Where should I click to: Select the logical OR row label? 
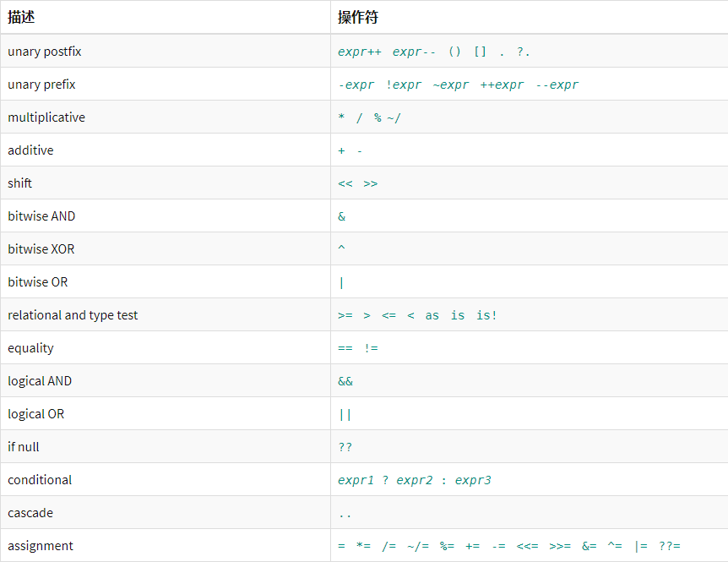click(x=36, y=414)
